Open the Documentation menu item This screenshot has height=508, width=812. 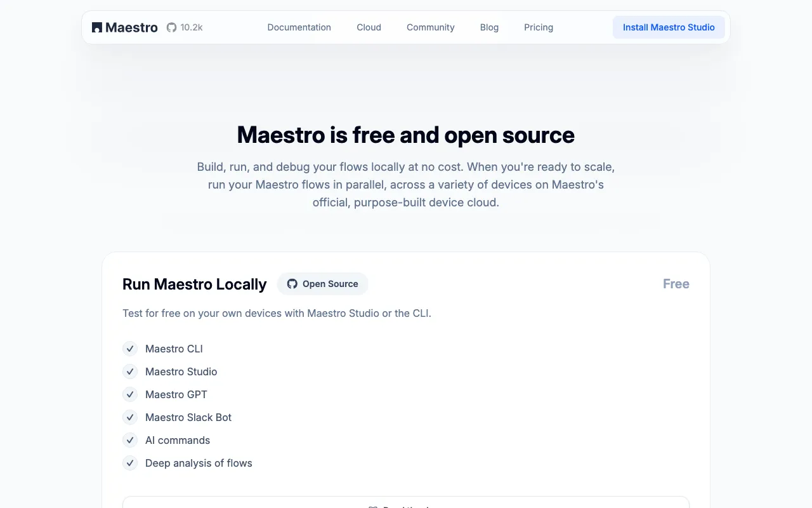pos(299,27)
